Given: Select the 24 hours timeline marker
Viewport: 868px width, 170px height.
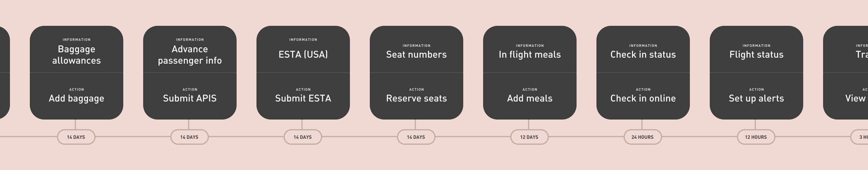Looking at the screenshot, I should (x=642, y=137).
